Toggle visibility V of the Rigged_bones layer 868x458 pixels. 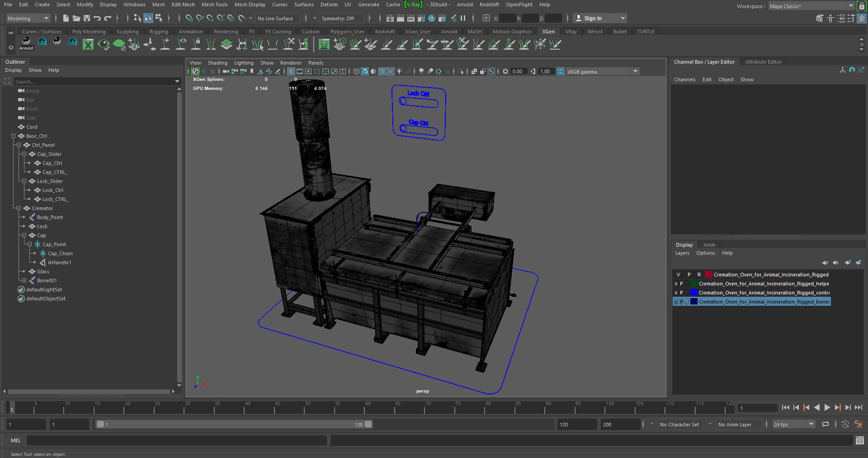(x=676, y=302)
